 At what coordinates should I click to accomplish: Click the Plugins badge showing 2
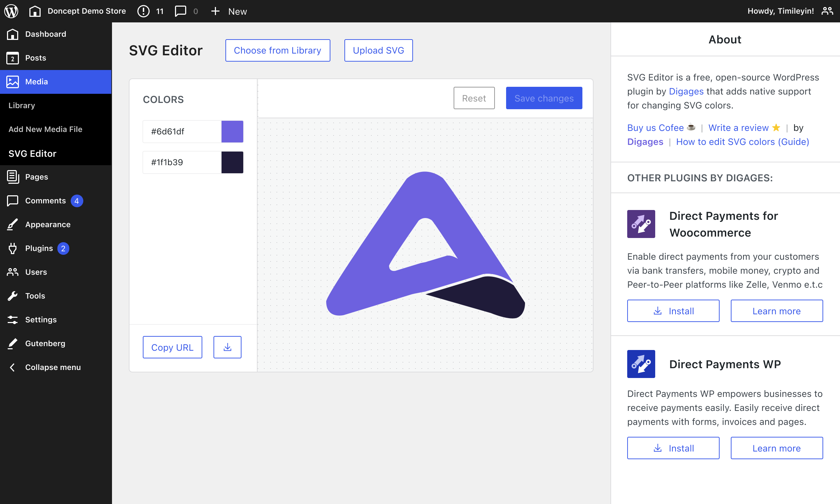click(63, 248)
